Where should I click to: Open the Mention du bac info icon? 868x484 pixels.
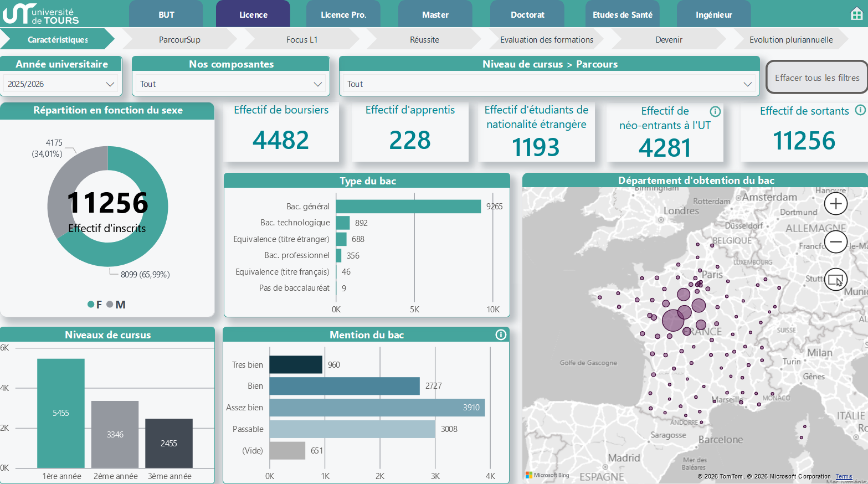pos(501,334)
